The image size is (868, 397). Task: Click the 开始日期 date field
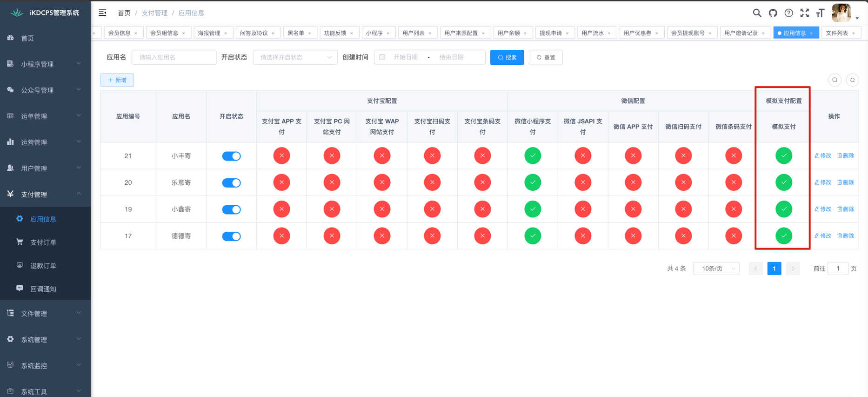click(x=406, y=57)
